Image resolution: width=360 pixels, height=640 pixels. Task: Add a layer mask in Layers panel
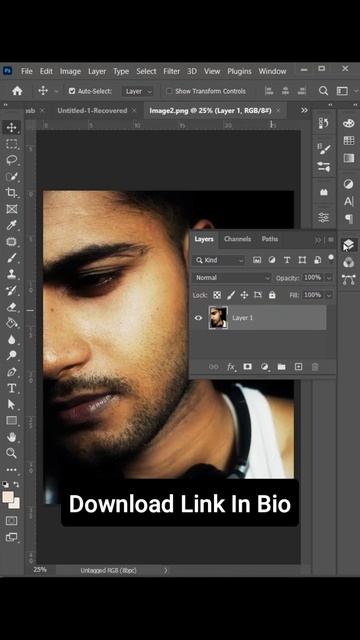point(247,367)
